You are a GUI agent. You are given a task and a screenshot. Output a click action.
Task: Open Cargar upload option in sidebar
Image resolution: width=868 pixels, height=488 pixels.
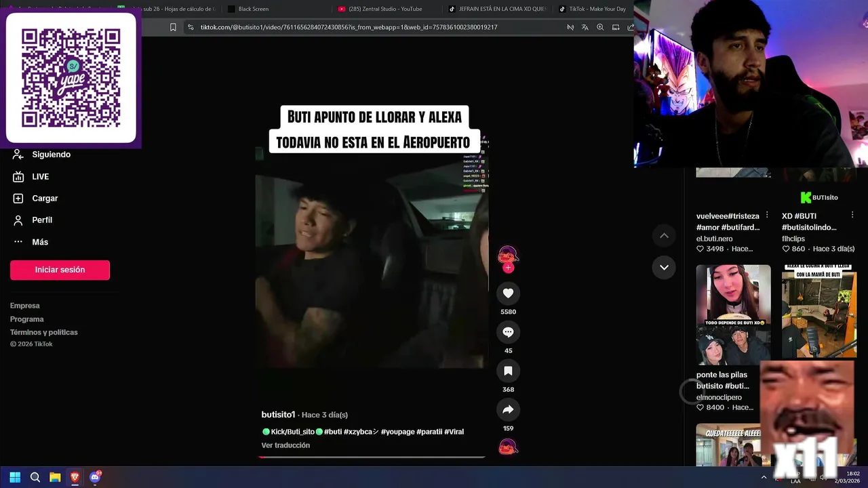(35, 198)
